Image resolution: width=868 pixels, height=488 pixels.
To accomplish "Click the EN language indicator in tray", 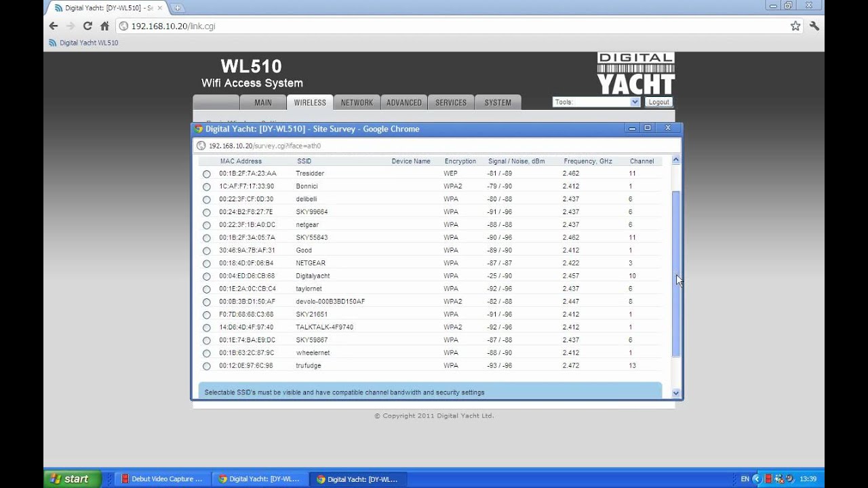I will (745, 479).
